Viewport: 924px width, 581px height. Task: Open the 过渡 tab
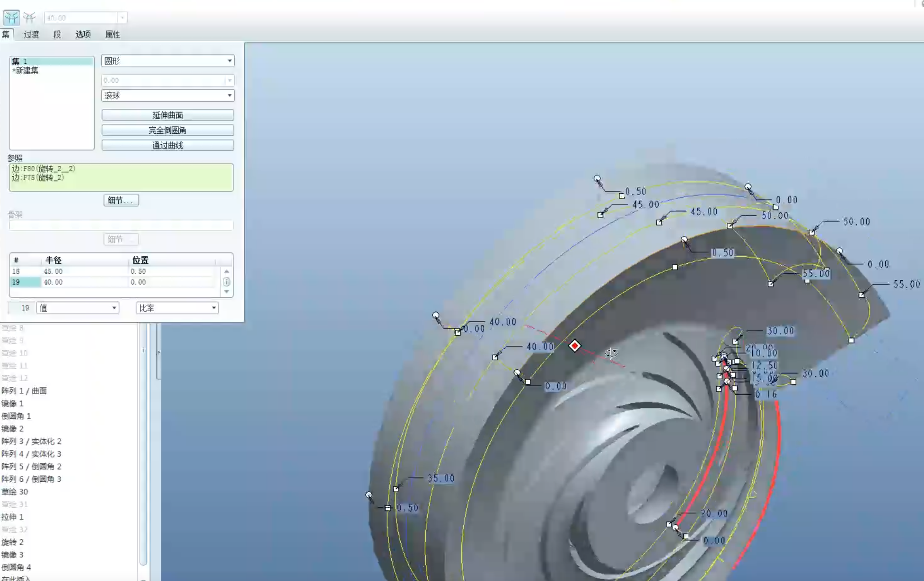(x=31, y=35)
